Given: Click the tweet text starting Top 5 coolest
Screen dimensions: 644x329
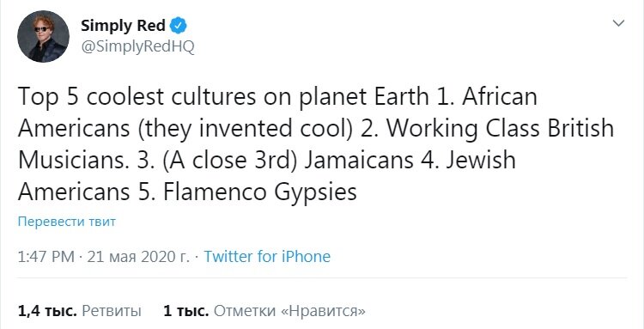Looking at the screenshot, I should (x=316, y=144).
